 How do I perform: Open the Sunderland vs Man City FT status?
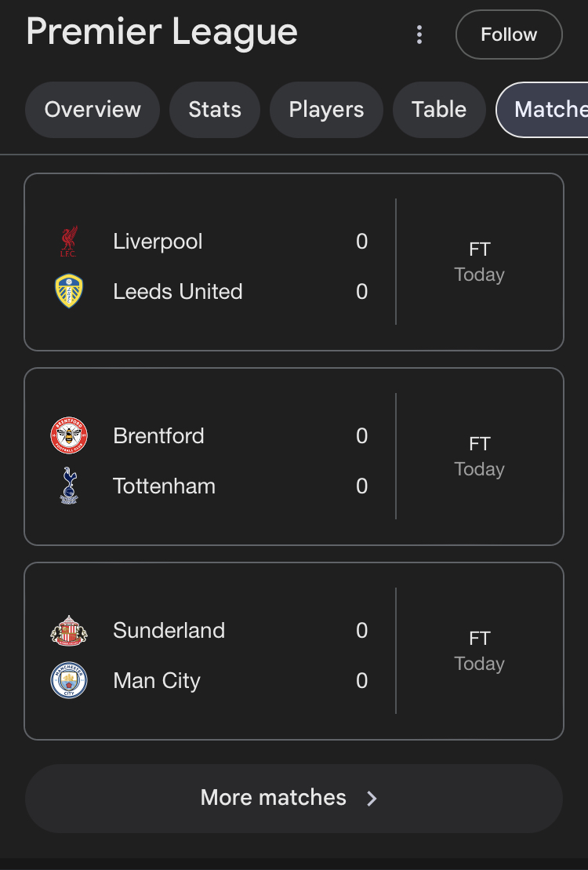click(x=479, y=650)
